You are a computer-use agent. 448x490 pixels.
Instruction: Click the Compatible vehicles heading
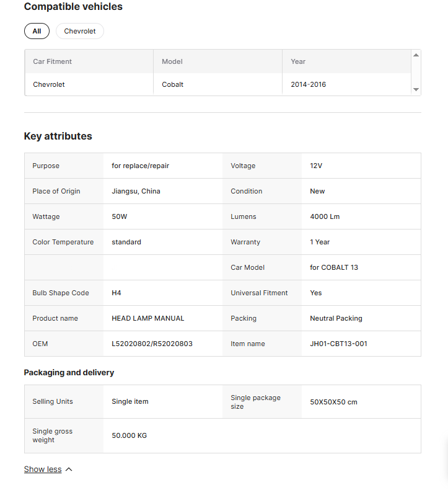click(x=73, y=7)
